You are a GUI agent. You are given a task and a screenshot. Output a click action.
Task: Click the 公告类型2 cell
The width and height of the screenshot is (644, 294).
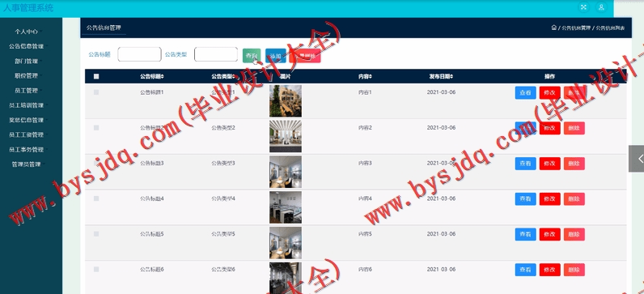point(223,128)
